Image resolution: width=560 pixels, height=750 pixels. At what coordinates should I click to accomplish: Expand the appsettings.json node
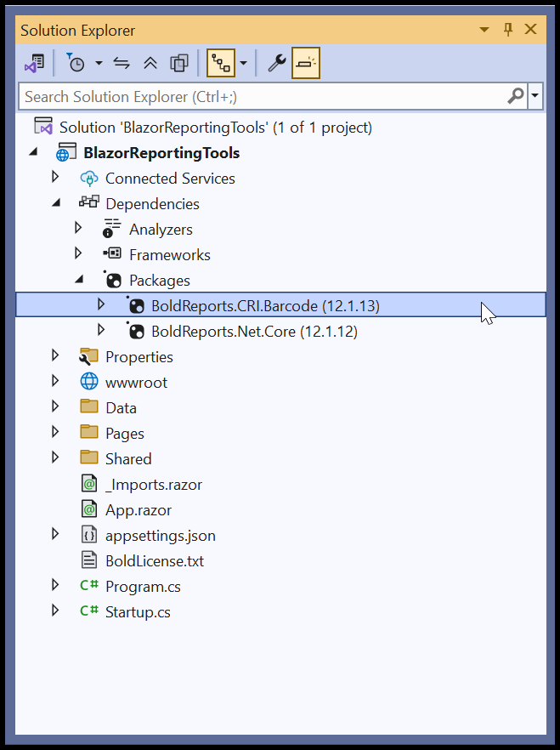[55, 534]
